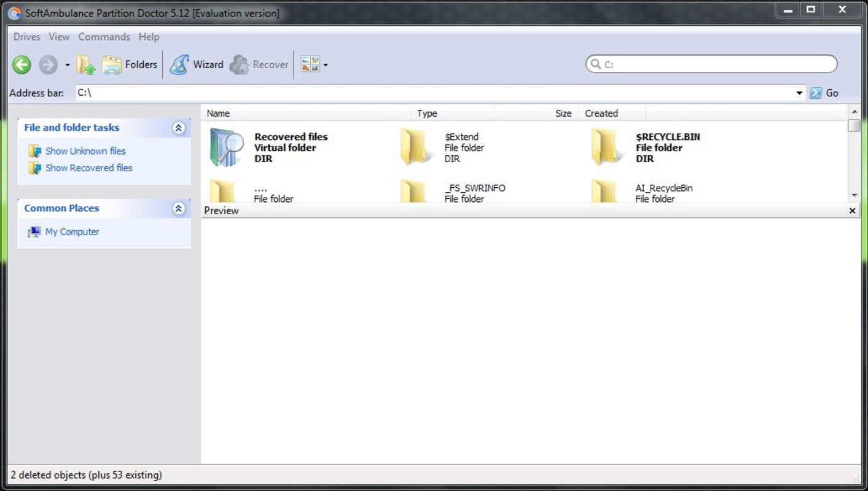Screen dimensions: 868x491
Task: Sort by the Size column header
Action: click(x=537, y=113)
